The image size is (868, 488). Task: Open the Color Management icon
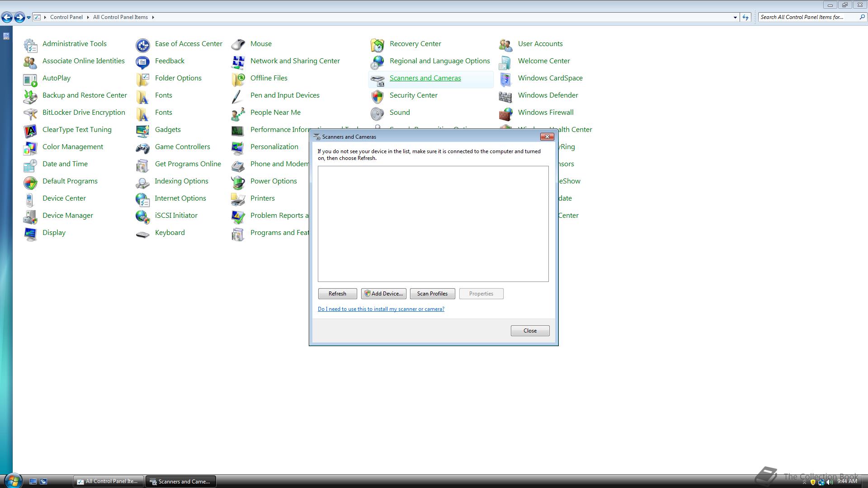pyautogui.click(x=30, y=147)
